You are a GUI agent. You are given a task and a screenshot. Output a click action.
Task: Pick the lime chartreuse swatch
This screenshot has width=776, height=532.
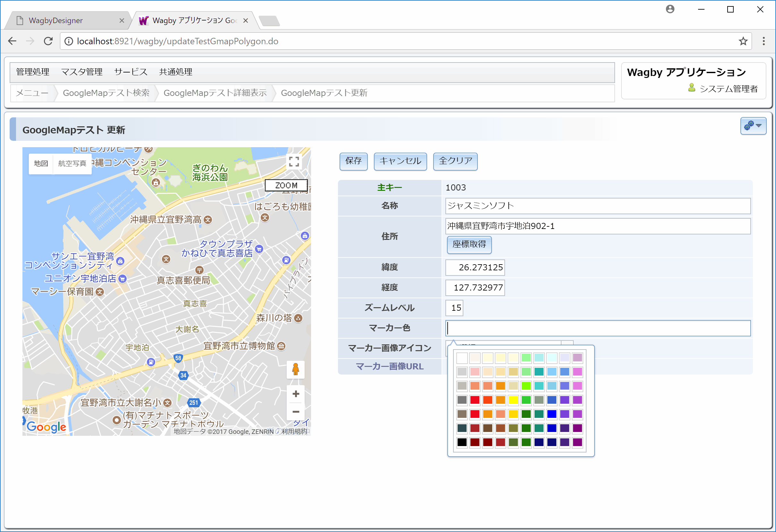(x=526, y=386)
